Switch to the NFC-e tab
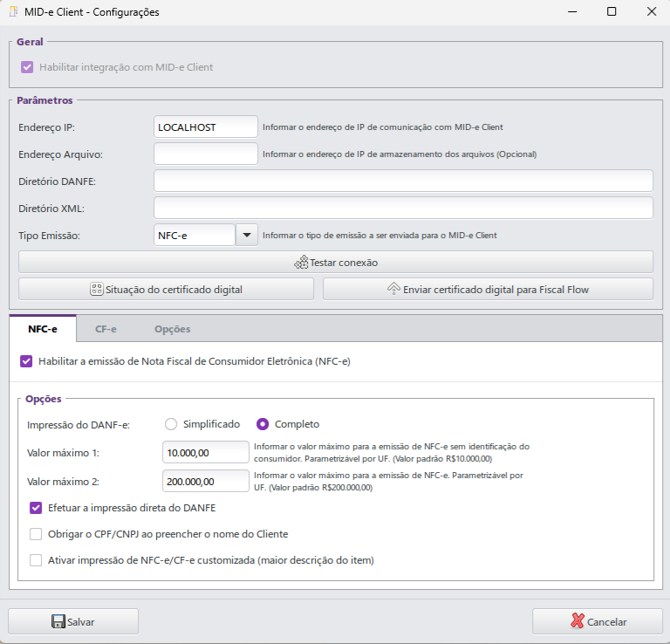The height and width of the screenshot is (644, 670). 43,329
